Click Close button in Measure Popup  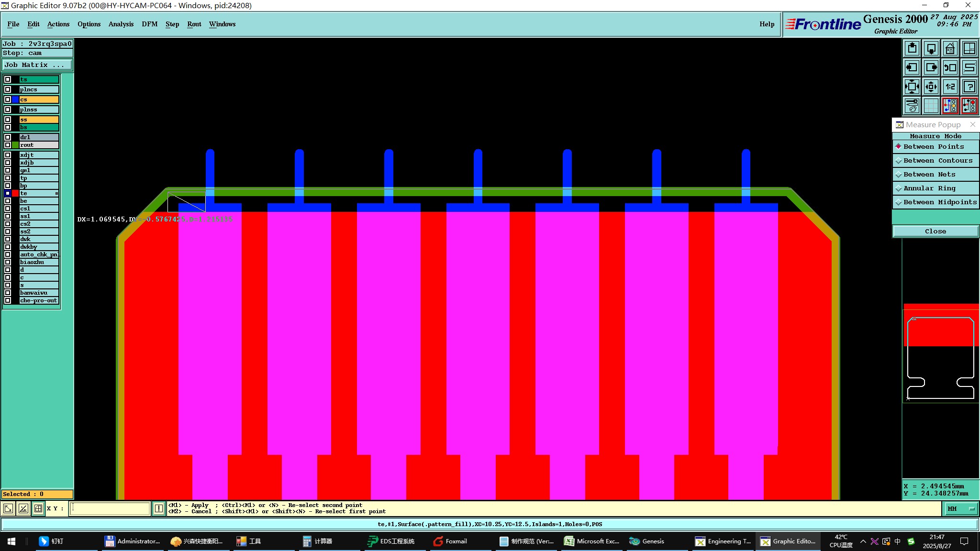(x=935, y=231)
